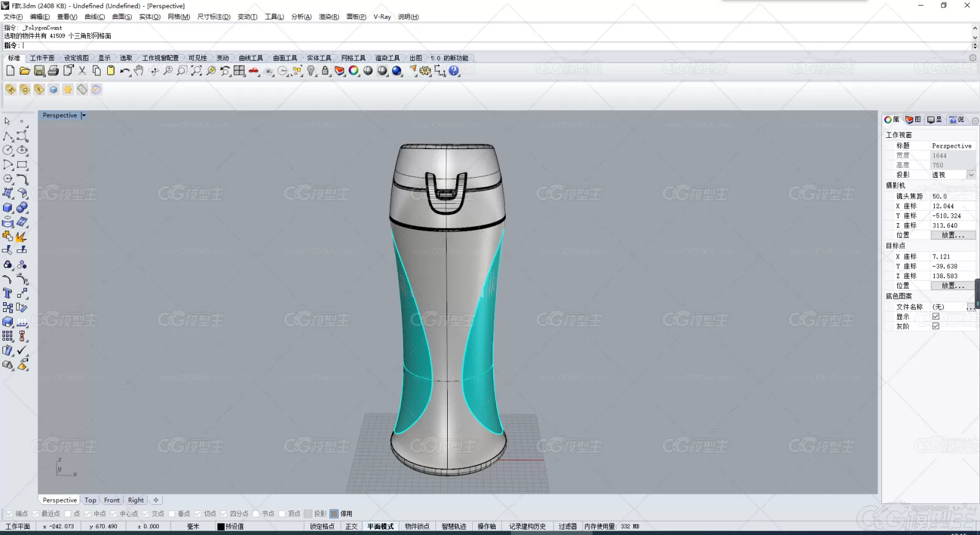Browse wallpaper file with ... button
The height and width of the screenshot is (535, 980).
coord(971,307)
